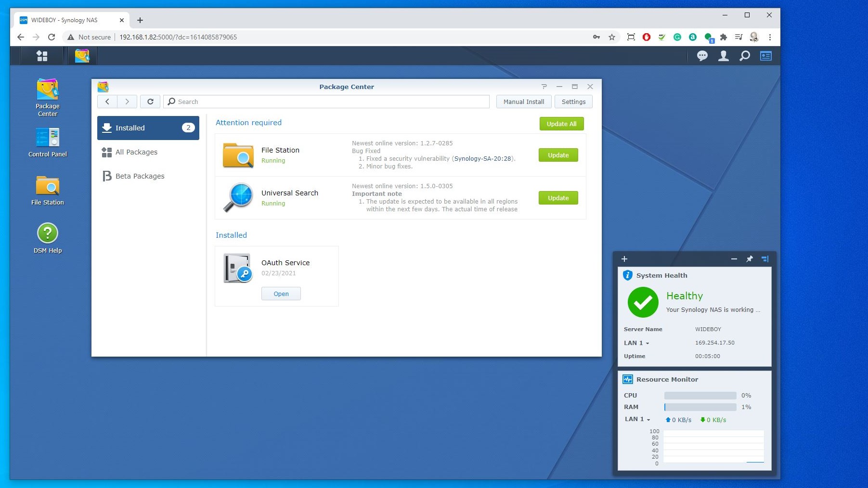Update the File Station package
Screen dimensions: 868x488
pos(558,155)
